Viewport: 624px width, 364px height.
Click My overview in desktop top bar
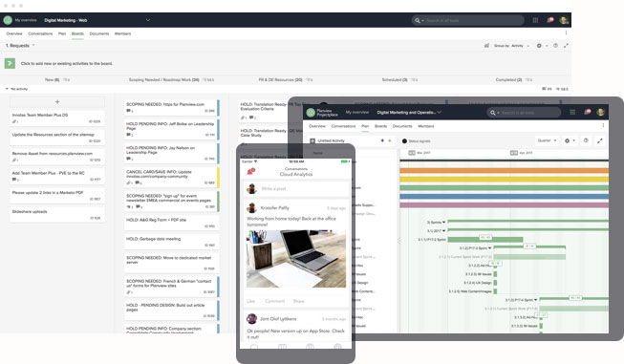26,20
